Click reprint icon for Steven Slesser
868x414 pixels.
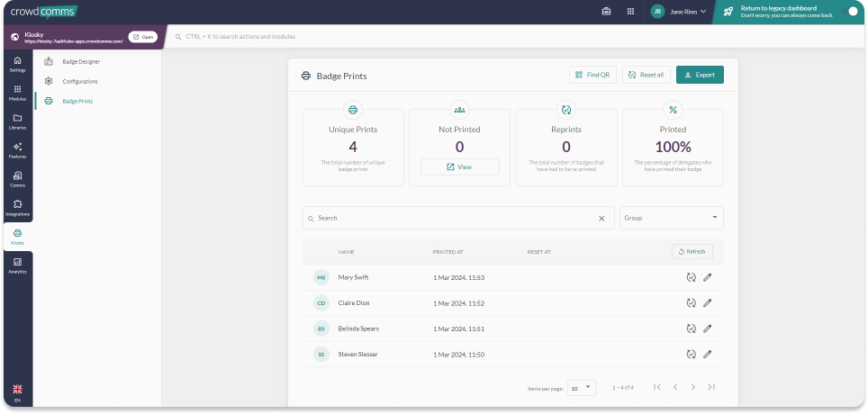coord(691,355)
